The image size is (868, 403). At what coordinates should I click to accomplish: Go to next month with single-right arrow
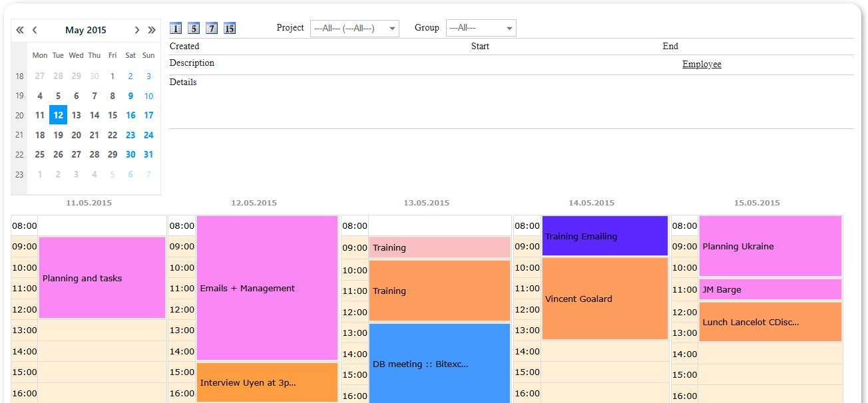coord(137,30)
